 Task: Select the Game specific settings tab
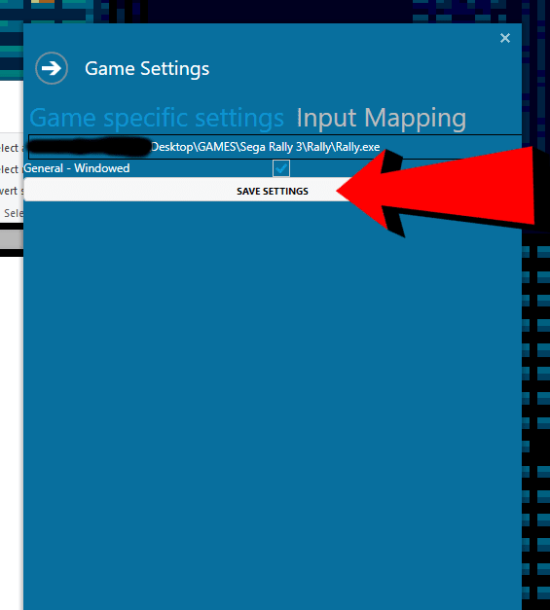(x=157, y=118)
